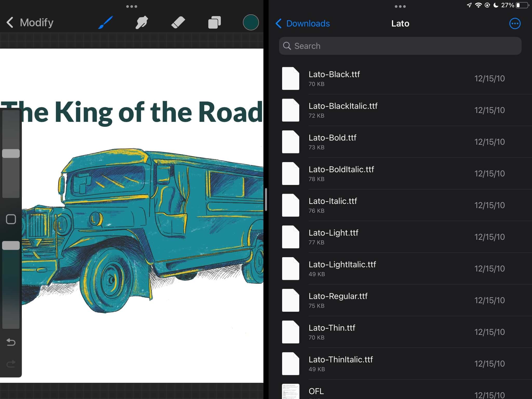This screenshot has height=399, width=532.
Task: Tap the Modify back chevron
Action: click(x=10, y=23)
